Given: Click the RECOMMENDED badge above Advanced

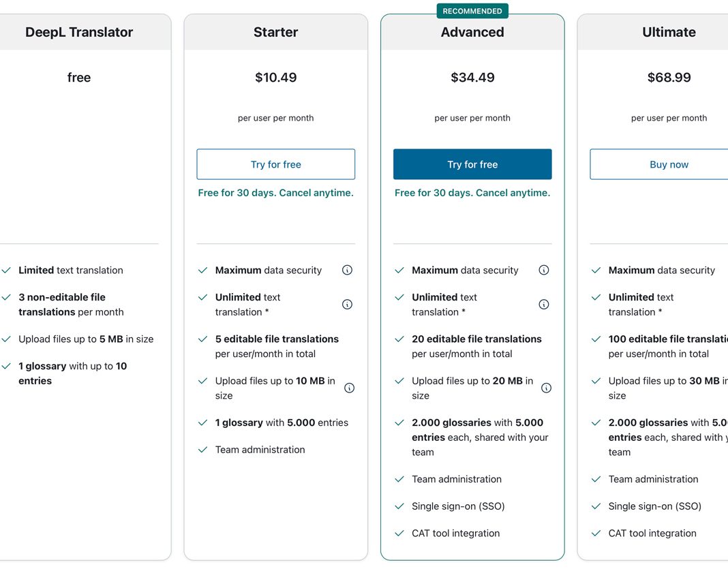Looking at the screenshot, I should [472, 11].
